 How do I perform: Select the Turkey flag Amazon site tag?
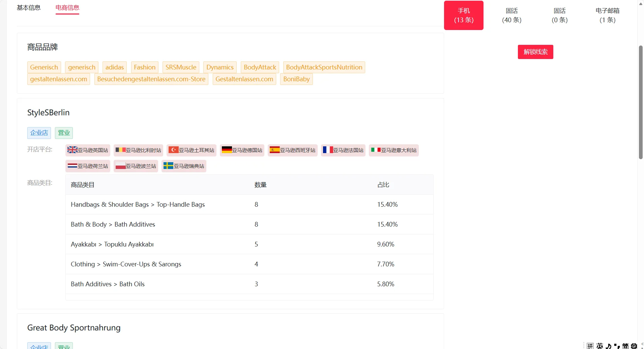tap(192, 150)
